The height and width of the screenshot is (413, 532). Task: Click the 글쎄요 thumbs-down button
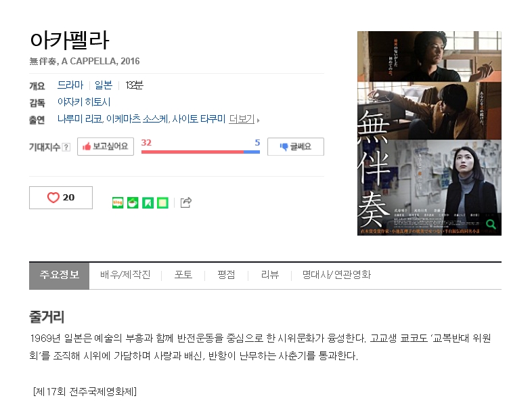pyautogui.click(x=296, y=147)
